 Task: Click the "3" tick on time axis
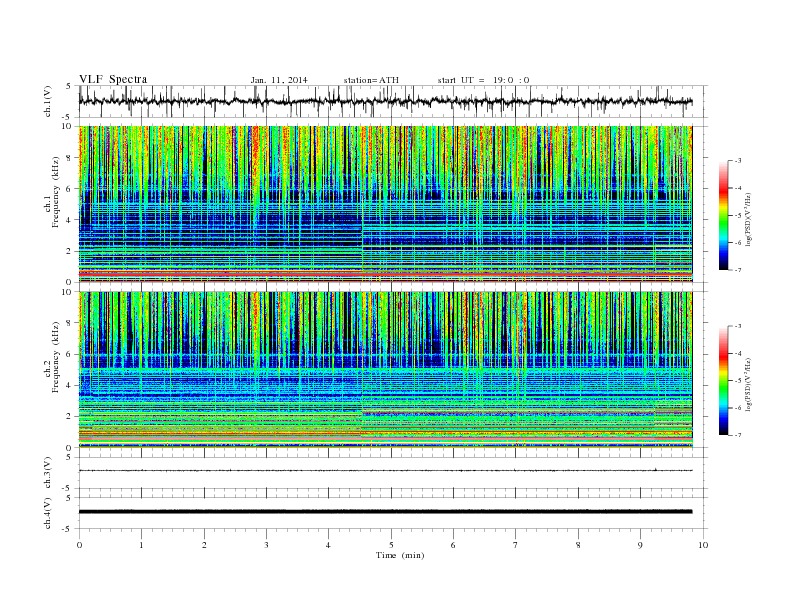266,545
